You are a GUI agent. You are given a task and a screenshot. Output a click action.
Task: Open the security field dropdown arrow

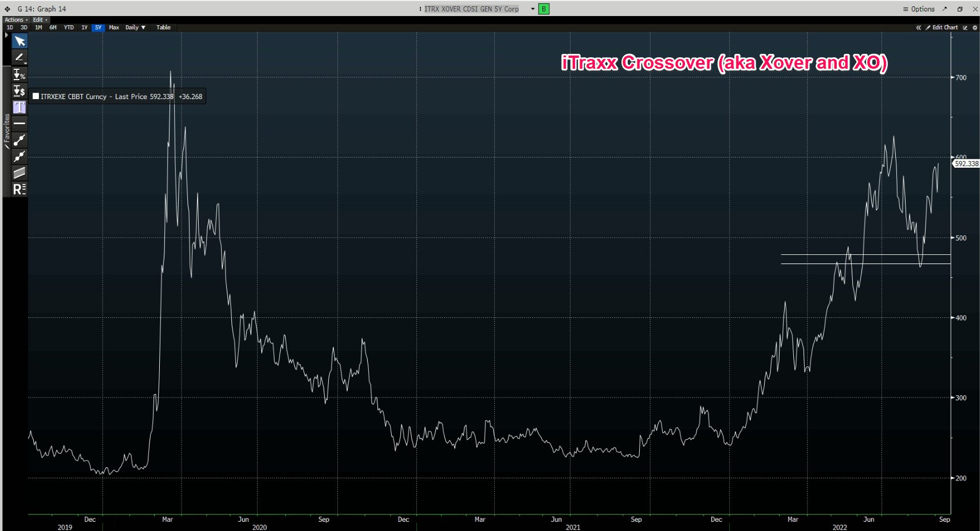click(533, 9)
